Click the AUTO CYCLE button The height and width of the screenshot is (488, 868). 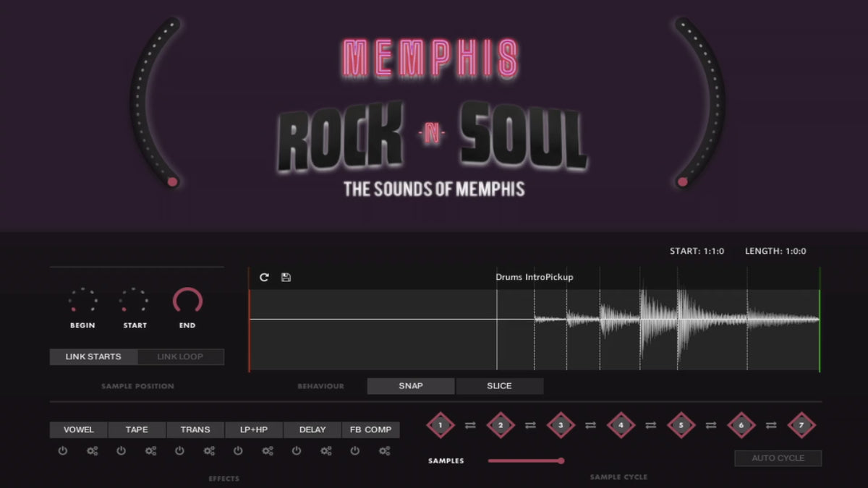778,458
